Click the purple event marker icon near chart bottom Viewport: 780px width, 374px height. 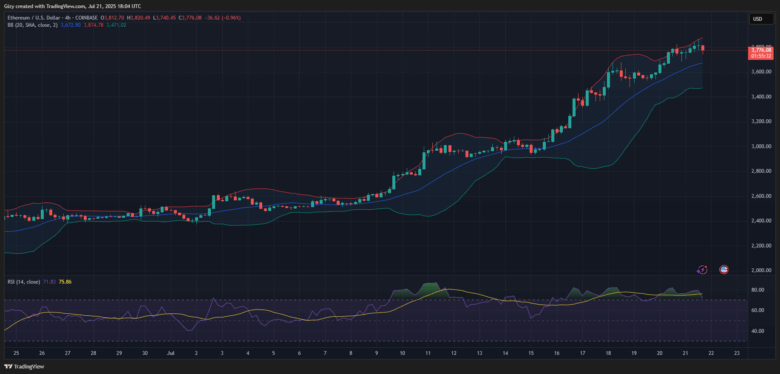[702, 270]
